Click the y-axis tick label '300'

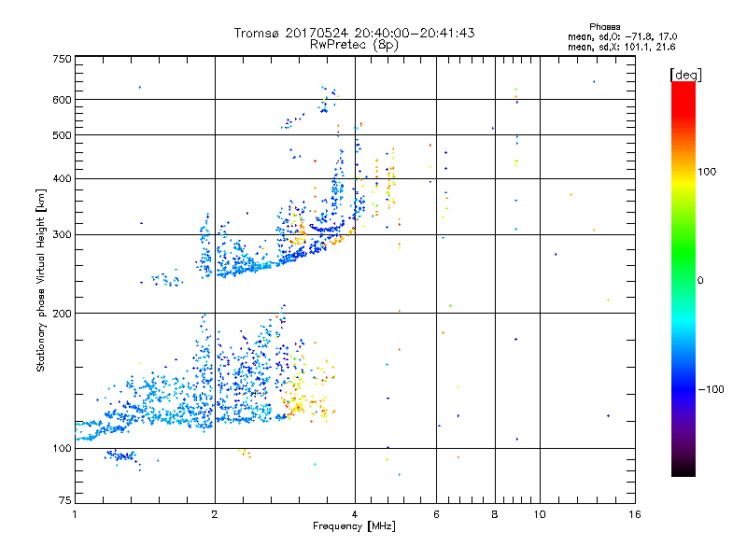[62, 235]
